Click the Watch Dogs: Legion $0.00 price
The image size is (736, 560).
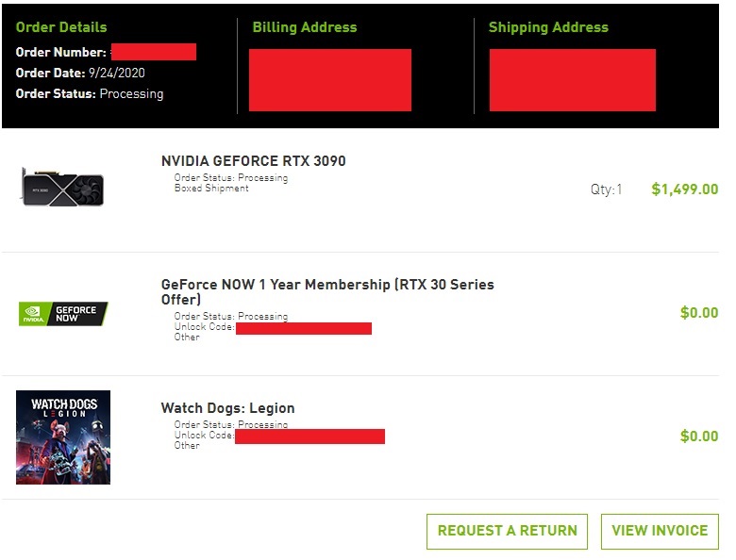tap(699, 436)
